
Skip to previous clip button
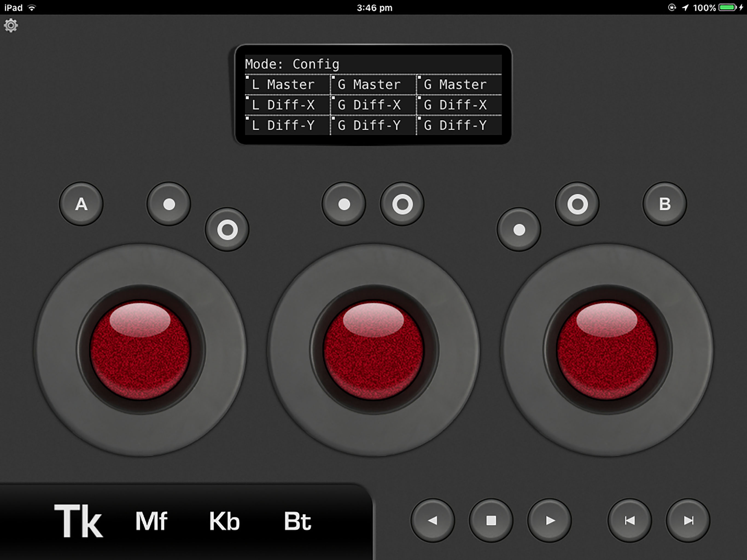629,520
